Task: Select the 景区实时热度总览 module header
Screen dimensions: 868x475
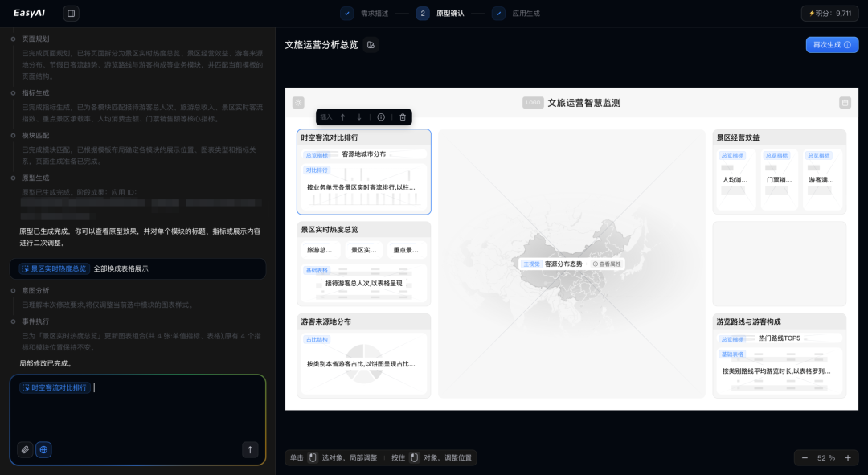Action: coord(364,230)
